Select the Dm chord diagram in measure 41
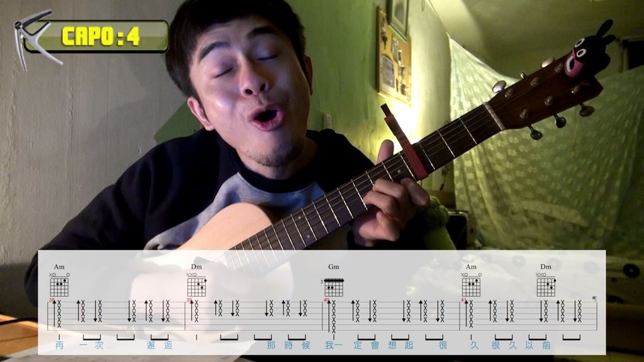 (x=546, y=285)
